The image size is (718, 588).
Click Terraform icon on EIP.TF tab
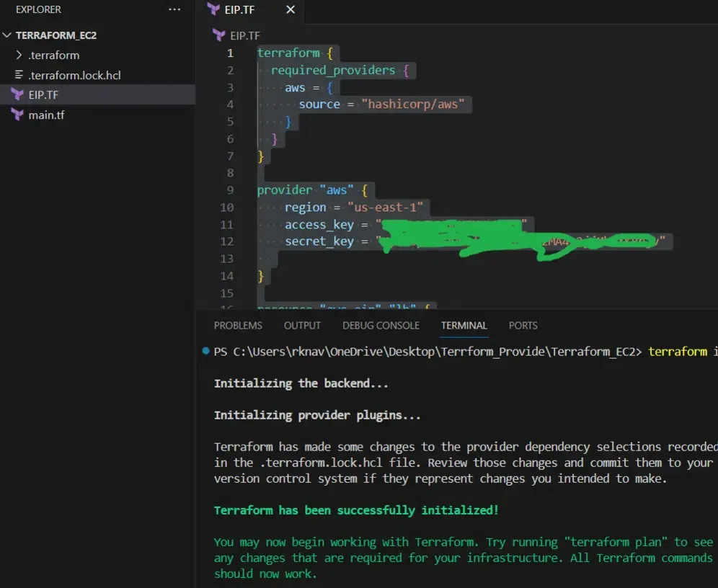213,9
